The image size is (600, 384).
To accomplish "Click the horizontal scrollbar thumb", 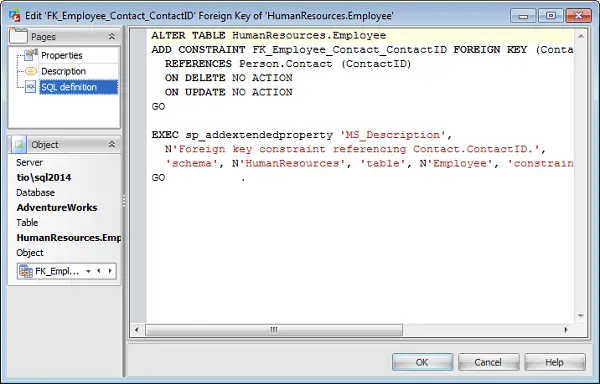I will click(x=274, y=330).
